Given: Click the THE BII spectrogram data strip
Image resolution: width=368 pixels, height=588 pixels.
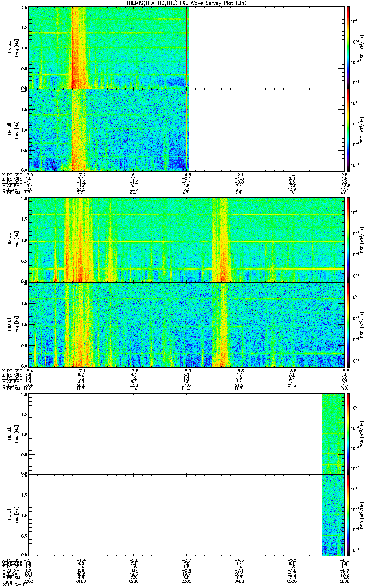Looking at the screenshot, I should click(x=333, y=514).
